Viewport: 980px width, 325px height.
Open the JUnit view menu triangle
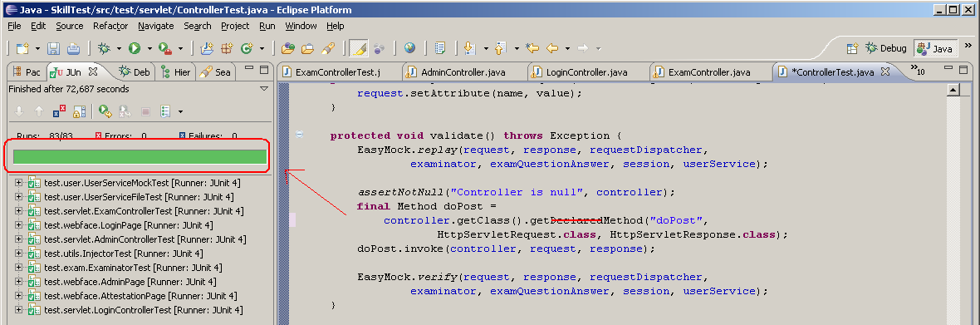[263, 89]
